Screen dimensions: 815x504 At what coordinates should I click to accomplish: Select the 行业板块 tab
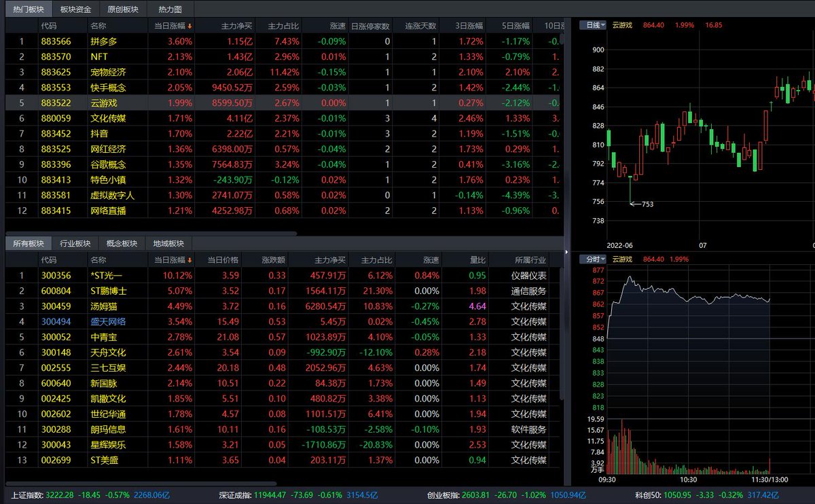pos(75,244)
